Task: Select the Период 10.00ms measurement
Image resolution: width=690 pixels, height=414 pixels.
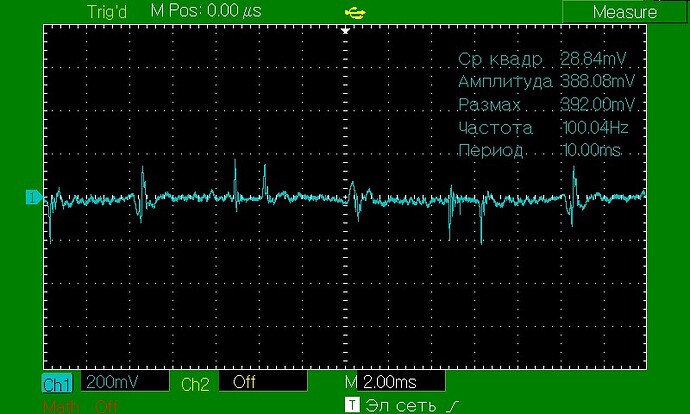Action: 545,151
